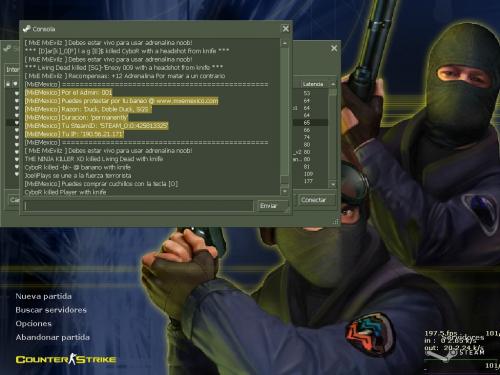
Task: Click the console scrollbar down arrow
Action: [285, 191]
